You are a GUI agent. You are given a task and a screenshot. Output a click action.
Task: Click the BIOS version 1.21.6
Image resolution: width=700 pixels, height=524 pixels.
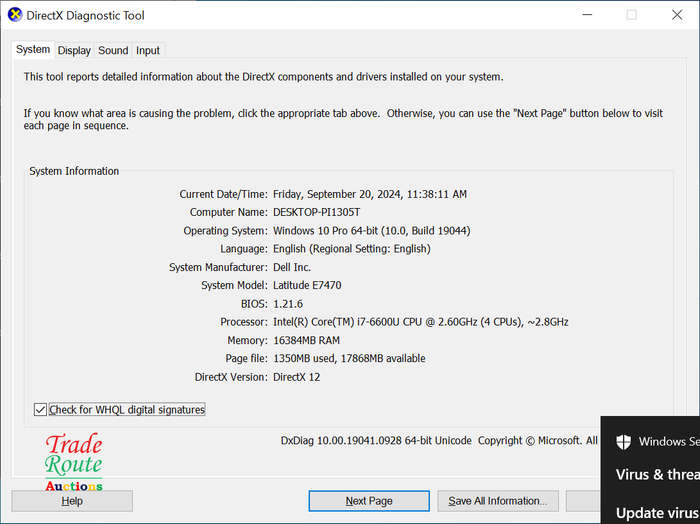288,304
